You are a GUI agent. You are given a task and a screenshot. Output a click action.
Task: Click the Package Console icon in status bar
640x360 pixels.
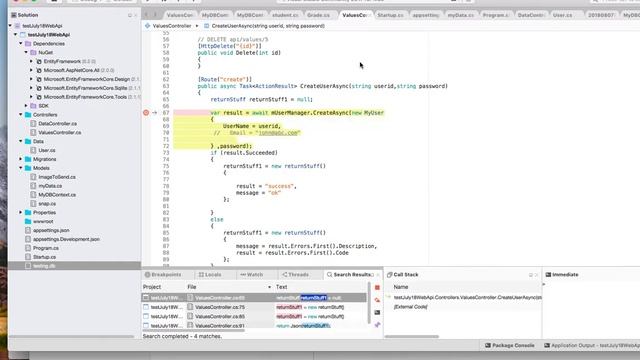(488, 345)
